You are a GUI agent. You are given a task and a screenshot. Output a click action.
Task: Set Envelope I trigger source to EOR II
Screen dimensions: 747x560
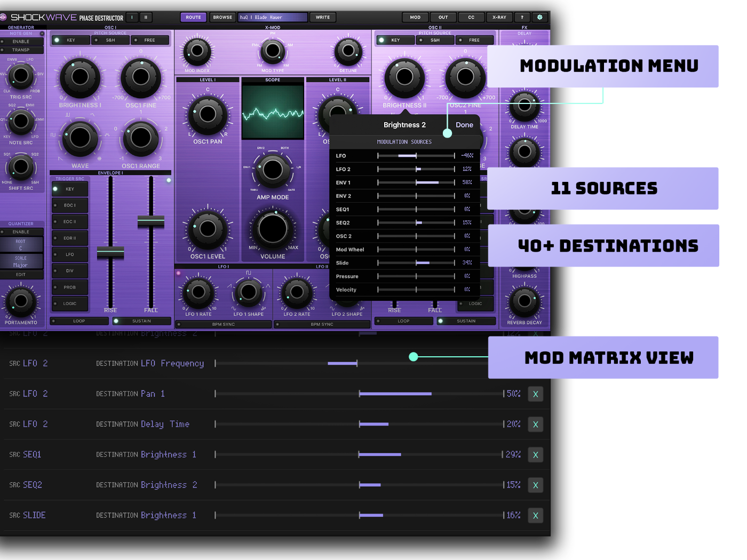click(x=70, y=238)
